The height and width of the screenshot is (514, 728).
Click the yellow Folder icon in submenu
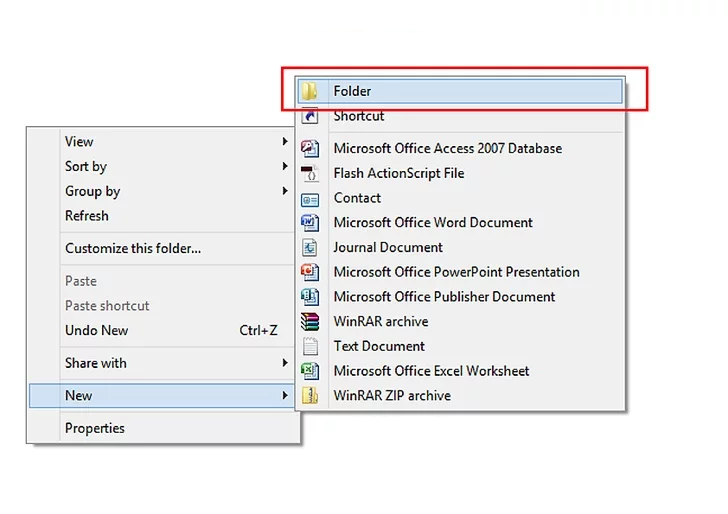click(x=310, y=91)
